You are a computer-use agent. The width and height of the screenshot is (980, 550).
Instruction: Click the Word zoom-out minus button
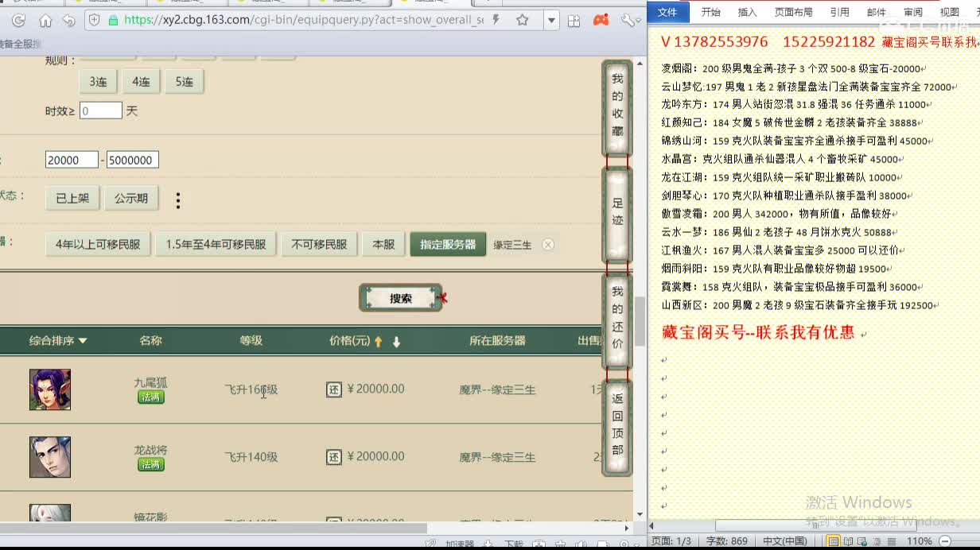click(945, 541)
